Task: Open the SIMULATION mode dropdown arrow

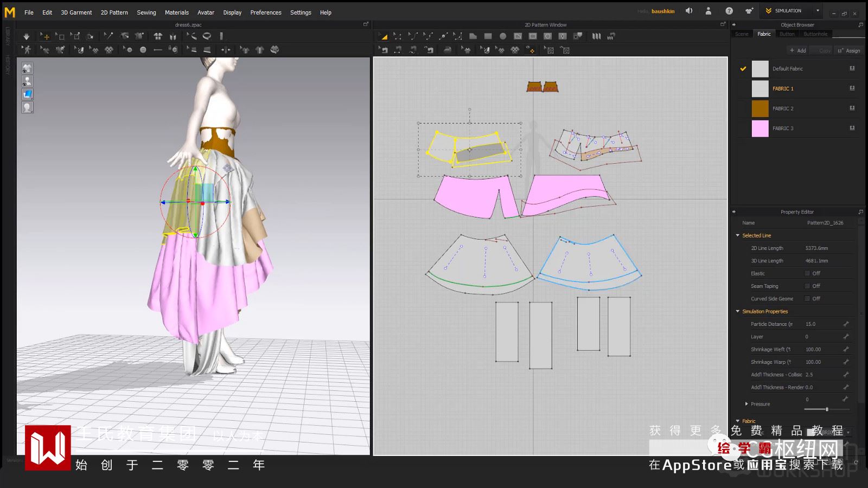Action: coord(818,11)
